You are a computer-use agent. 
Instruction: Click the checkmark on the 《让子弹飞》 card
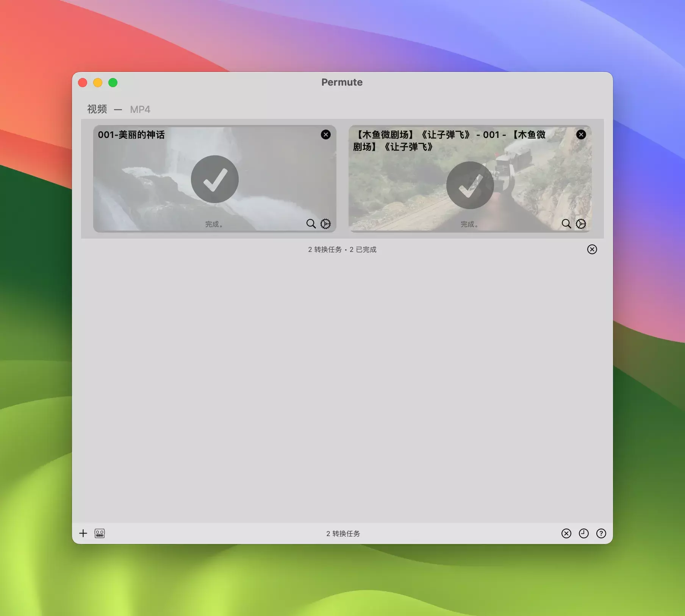click(x=470, y=185)
